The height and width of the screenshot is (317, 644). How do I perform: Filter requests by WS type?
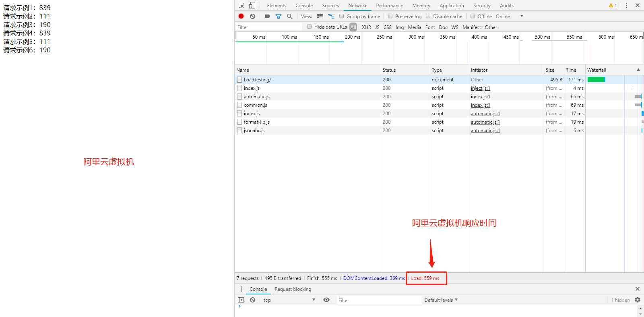pyautogui.click(x=455, y=27)
